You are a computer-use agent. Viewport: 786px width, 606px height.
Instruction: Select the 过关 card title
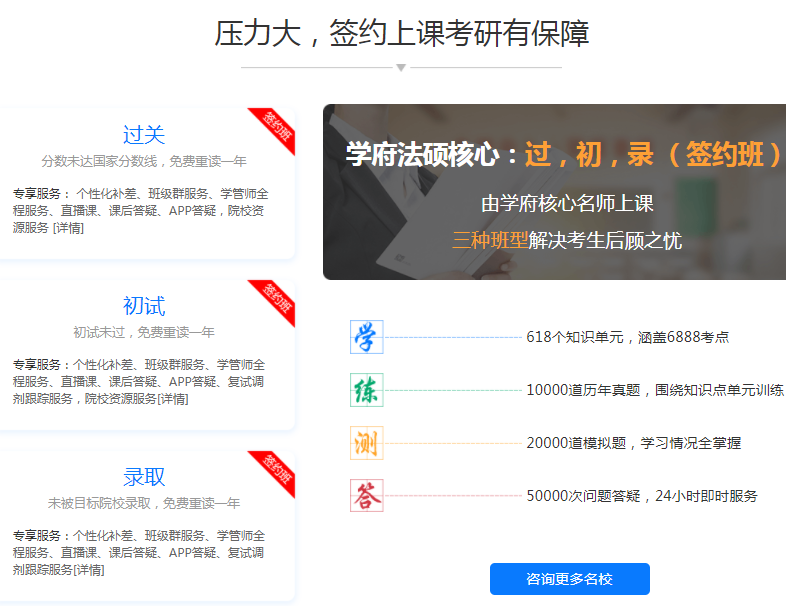tap(144, 135)
